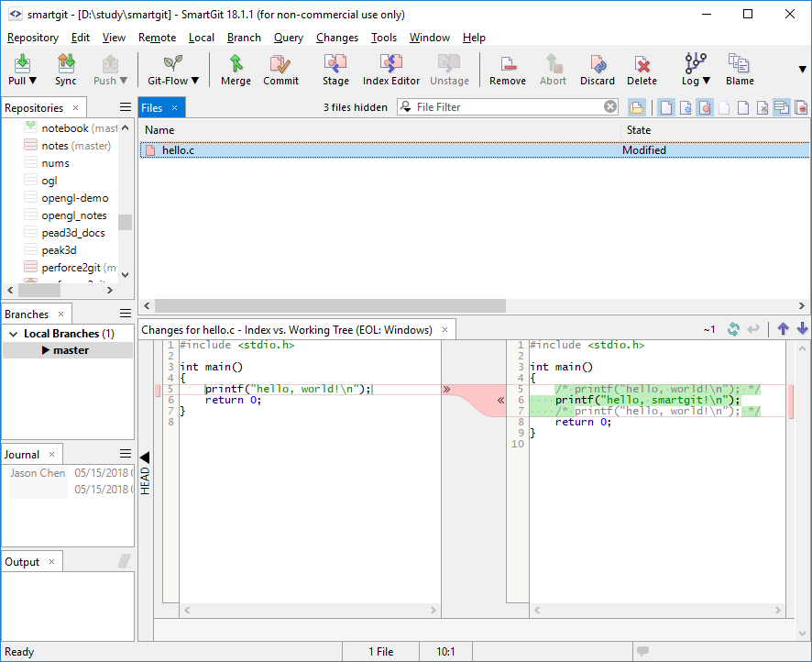Image resolution: width=812 pixels, height=662 pixels.
Task: Select the master branch
Action: pos(68,350)
